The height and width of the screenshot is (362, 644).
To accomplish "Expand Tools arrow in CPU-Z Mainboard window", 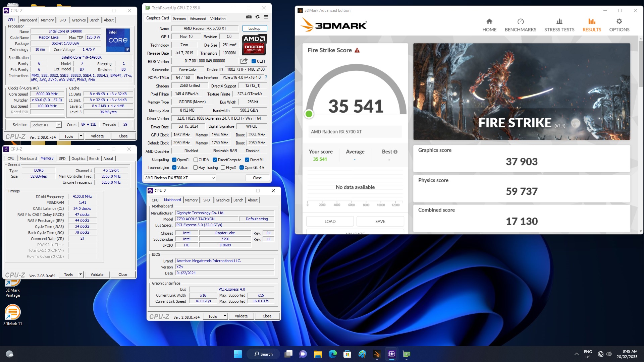I will pyautogui.click(x=225, y=316).
